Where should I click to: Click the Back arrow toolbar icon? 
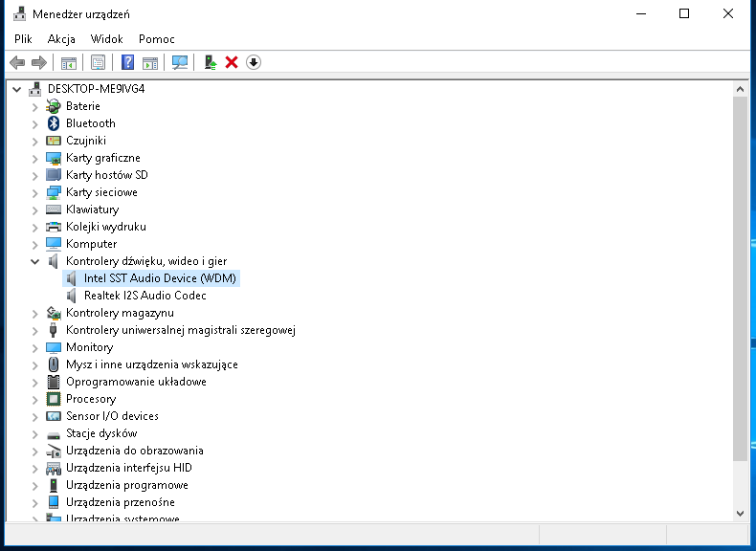(x=17, y=62)
